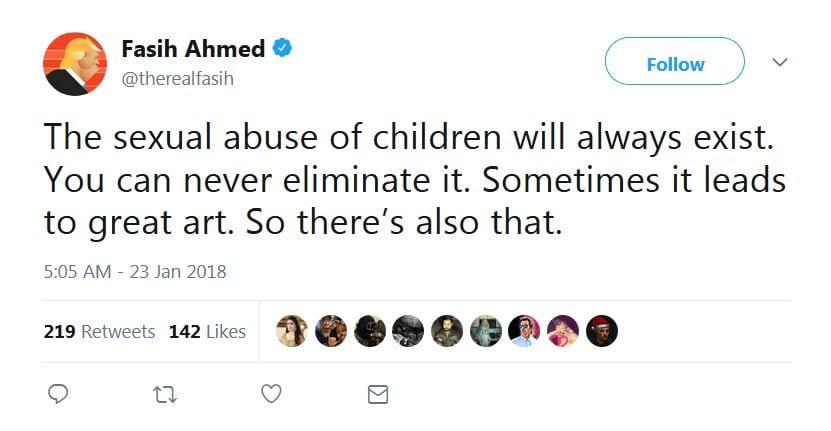The image size is (831, 431).
Task: View the 219 Retweets list
Action: coord(99,331)
